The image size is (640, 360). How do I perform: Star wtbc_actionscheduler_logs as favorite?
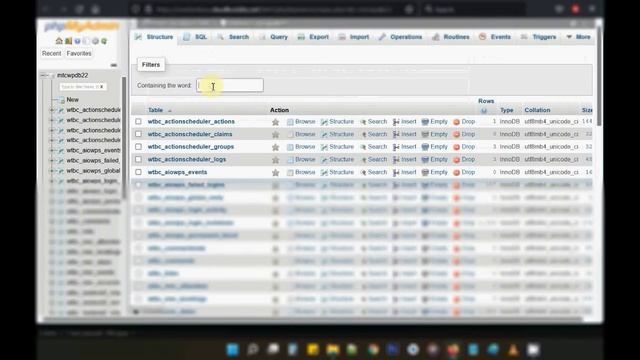click(276, 160)
